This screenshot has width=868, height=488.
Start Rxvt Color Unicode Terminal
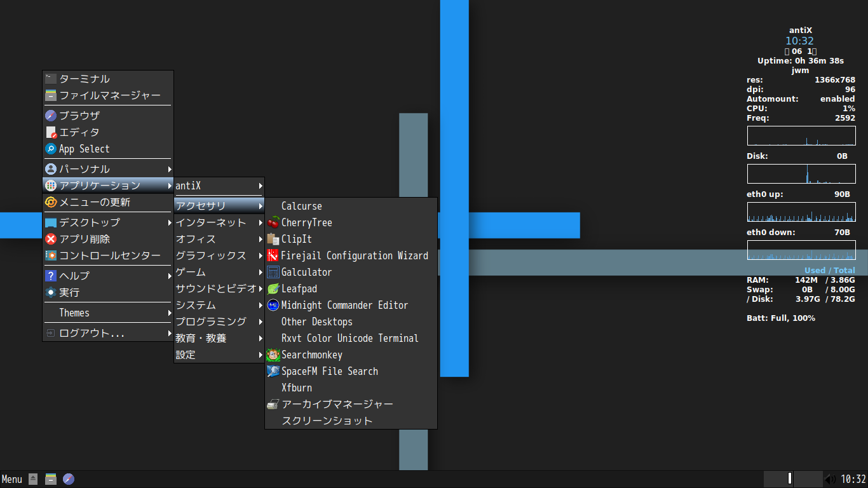pos(351,338)
